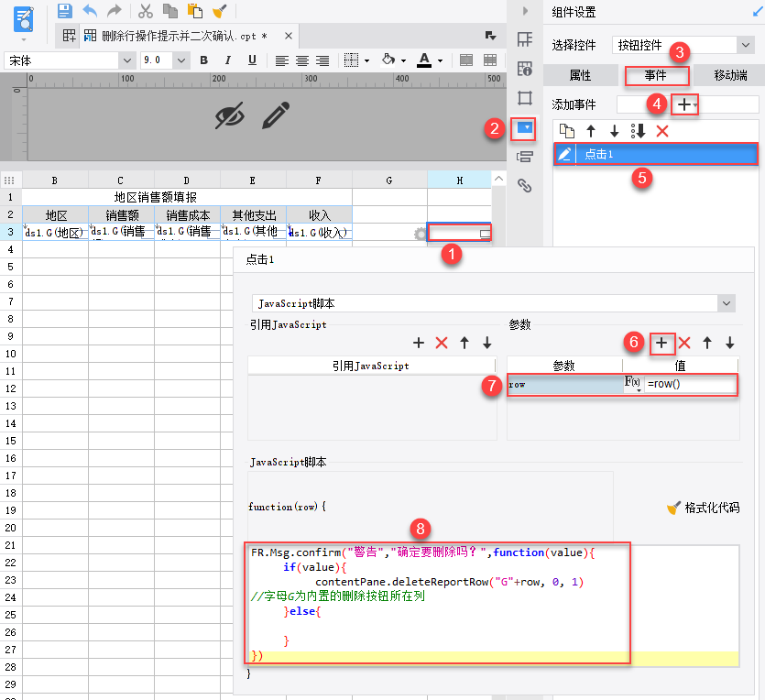Move referenced JavaScript down
765x700 pixels.
[486, 343]
